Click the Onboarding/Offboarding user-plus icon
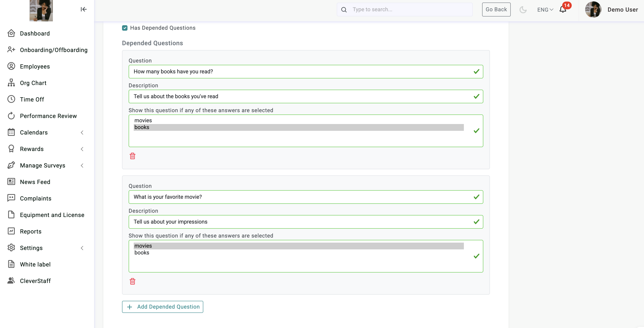The height and width of the screenshot is (328, 644). [11, 50]
